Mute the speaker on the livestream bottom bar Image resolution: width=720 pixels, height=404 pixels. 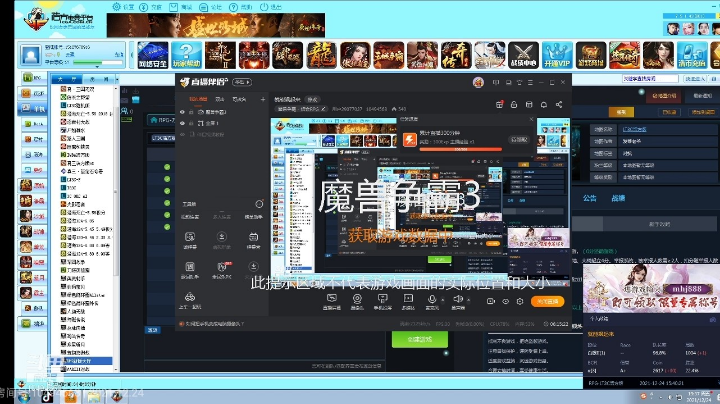tap(458, 298)
